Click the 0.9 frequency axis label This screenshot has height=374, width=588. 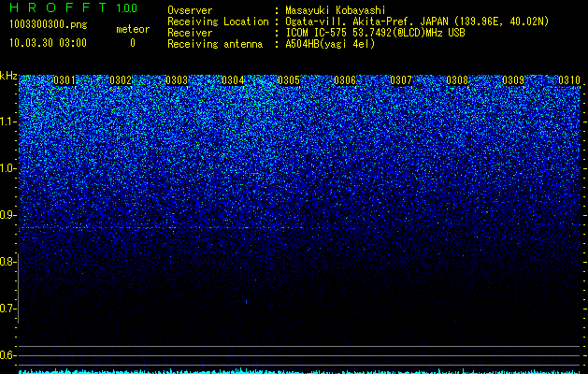coord(7,215)
